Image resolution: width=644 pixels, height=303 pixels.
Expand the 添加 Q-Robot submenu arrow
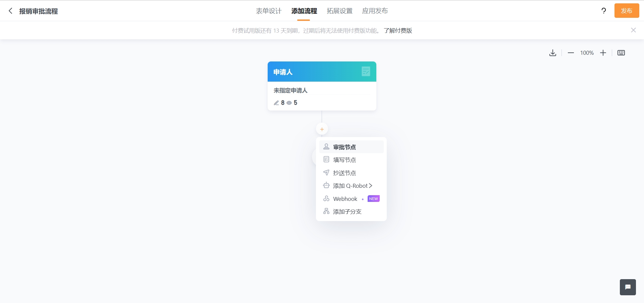[x=371, y=186]
